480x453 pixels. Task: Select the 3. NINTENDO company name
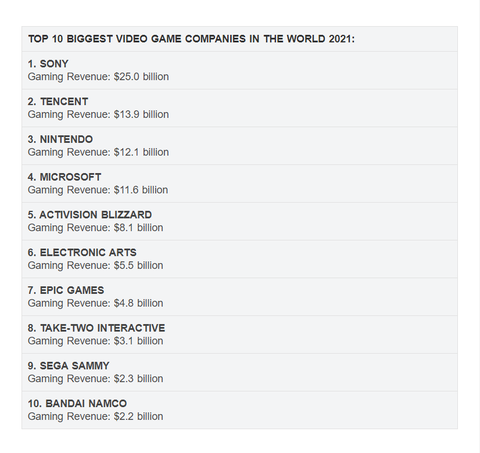tap(60, 139)
